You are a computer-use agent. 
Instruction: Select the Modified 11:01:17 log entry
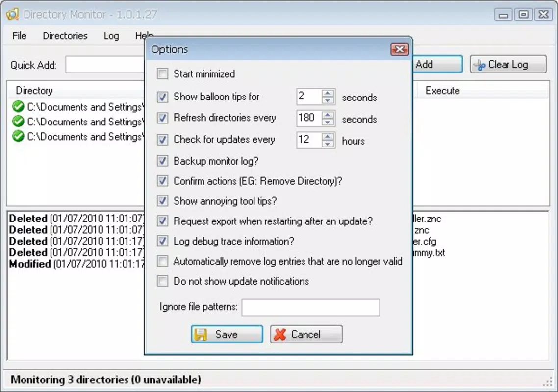pos(76,264)
